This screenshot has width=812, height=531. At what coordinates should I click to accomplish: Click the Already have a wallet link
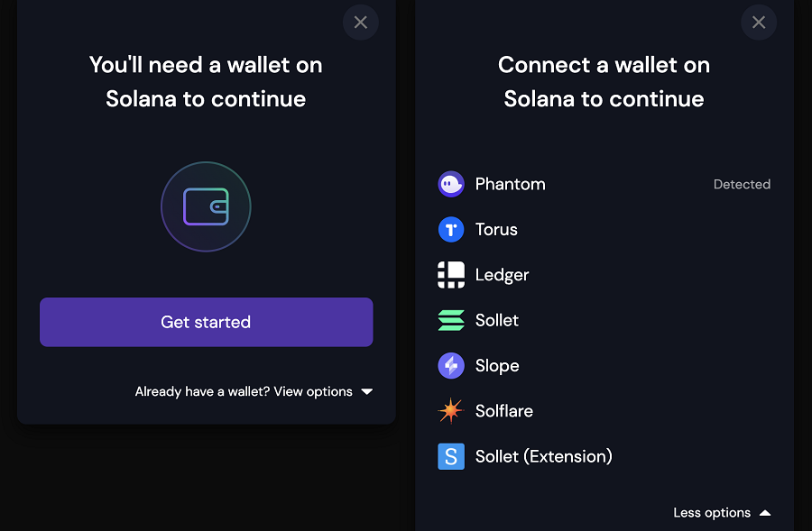[x=182, y=391]
